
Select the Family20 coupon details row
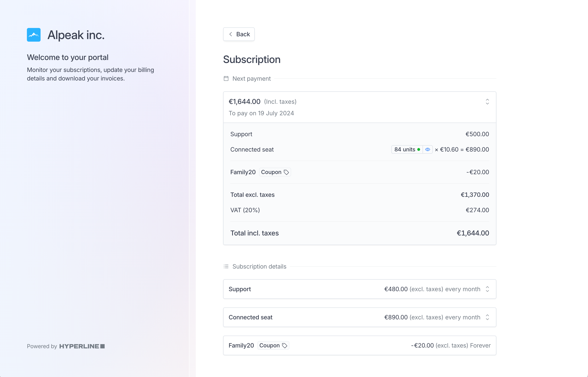click(x=360, y=345)
